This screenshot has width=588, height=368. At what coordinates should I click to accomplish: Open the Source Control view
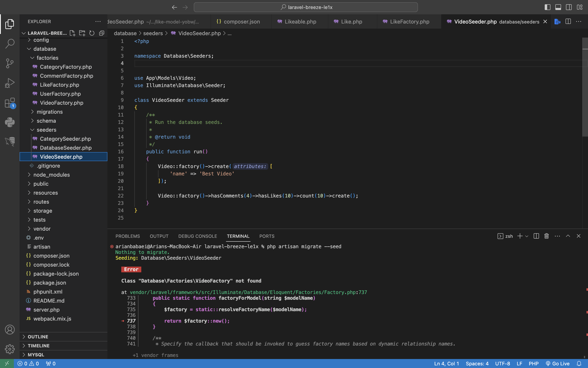10,63
